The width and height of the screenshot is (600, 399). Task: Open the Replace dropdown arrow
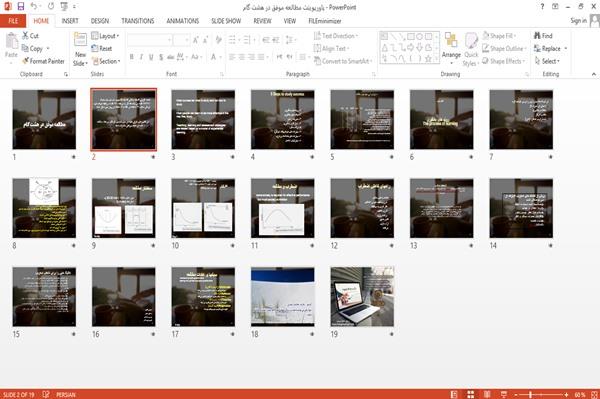pos(566,49)
